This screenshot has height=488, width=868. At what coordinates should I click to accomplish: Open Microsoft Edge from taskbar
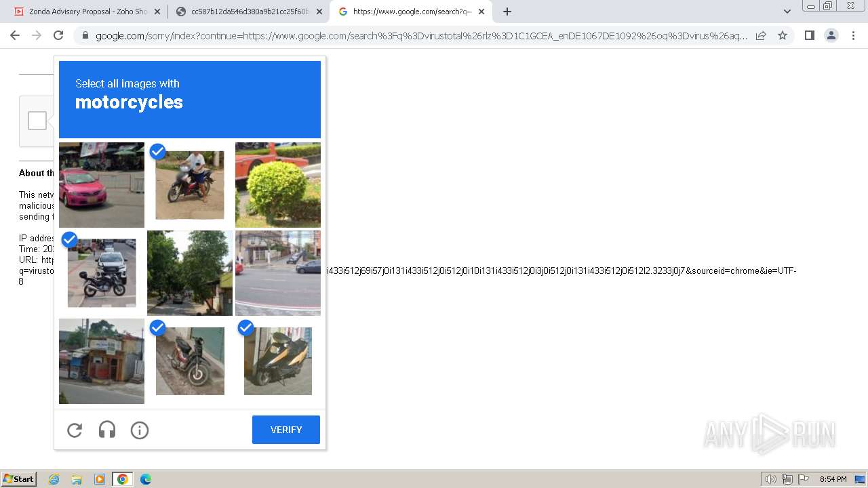coord(146,479)
